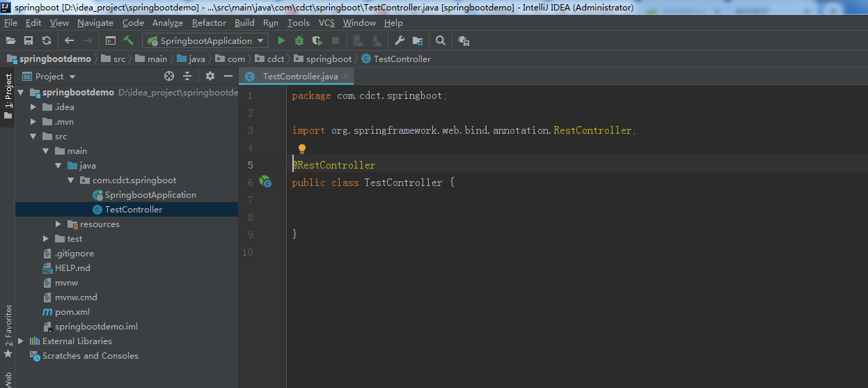The image size is (868, 388).
Task: Click the Spring bean gutter icon at line 6
Action: pos(265,182)
